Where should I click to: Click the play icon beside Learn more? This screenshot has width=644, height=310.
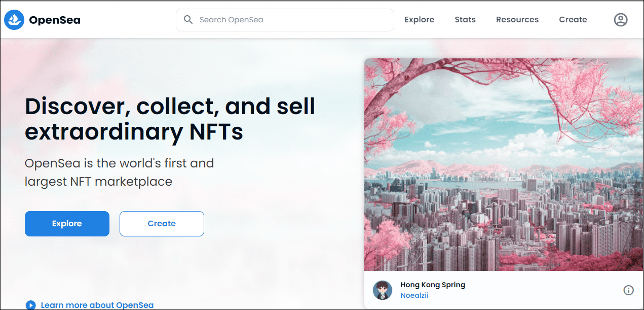31,305
